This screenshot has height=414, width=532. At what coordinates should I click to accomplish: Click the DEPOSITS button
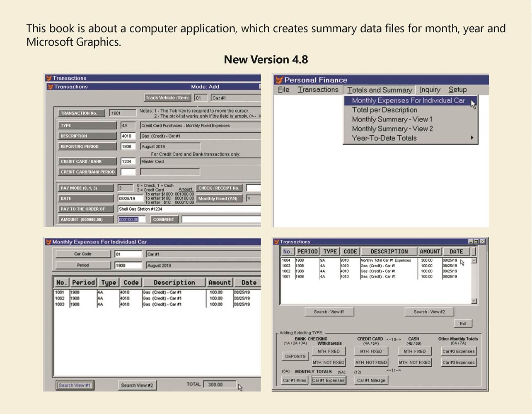pos(295,356)
